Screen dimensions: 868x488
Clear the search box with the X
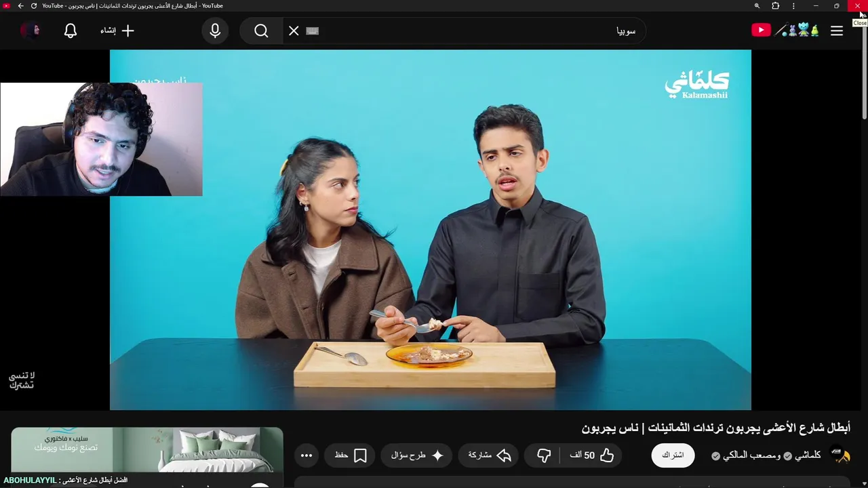[x=294, y=30]
